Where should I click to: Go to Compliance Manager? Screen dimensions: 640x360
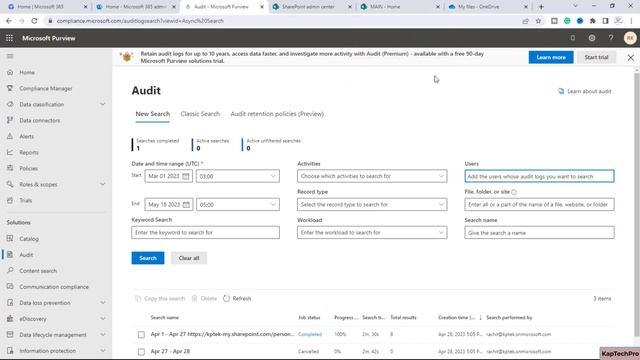tap(46, 88)
